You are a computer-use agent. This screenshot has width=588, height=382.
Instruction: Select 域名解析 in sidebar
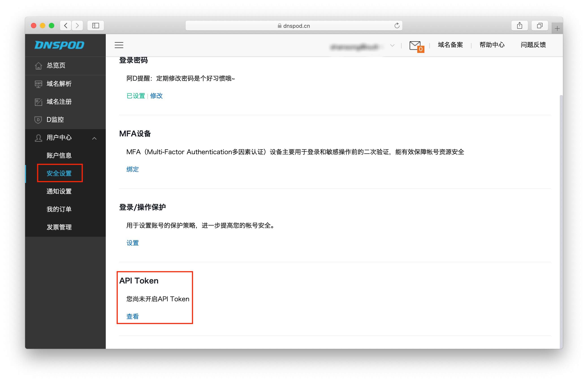tap(59, 84)
